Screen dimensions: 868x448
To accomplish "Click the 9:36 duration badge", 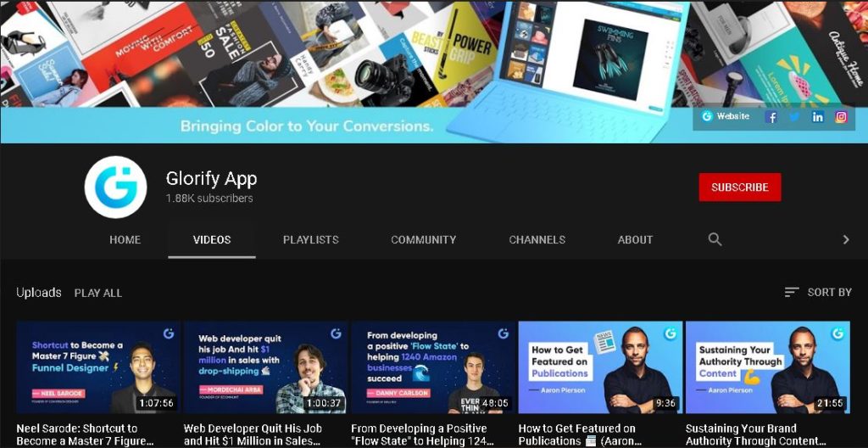I will [x=666, y=403].
